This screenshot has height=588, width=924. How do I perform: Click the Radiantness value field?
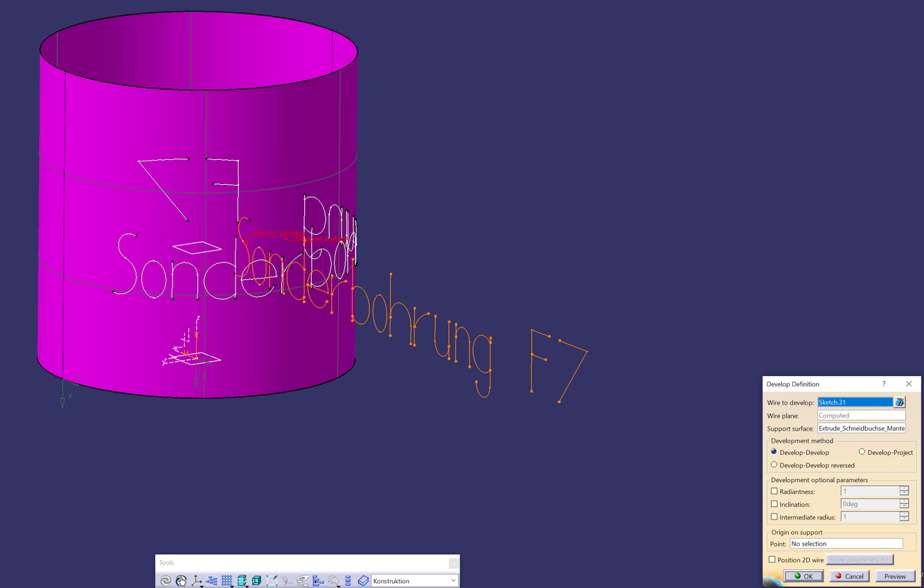tap(869, 491)
